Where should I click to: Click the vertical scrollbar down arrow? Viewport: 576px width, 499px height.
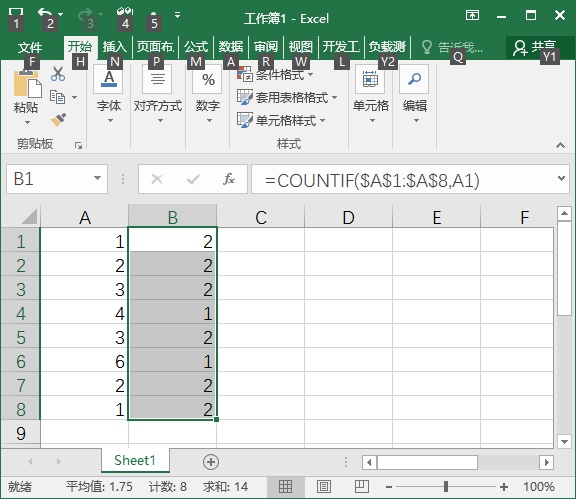[x=564, y=441]
